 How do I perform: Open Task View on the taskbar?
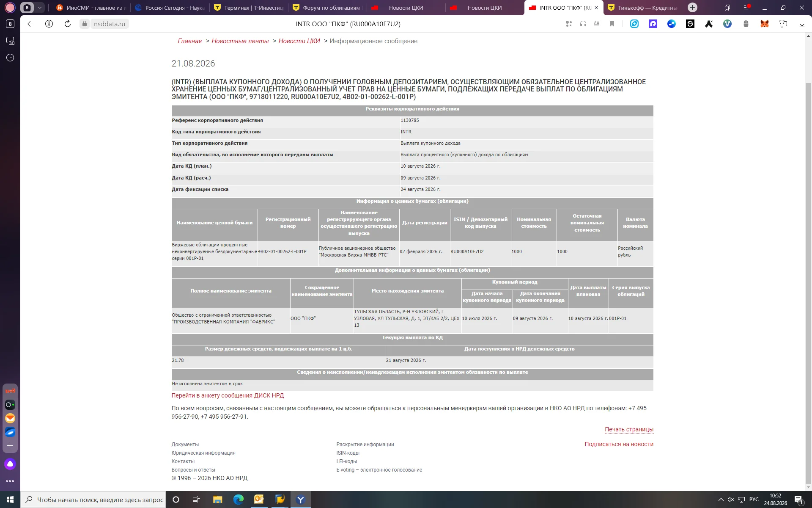pyautogui.click(x=196, y=500)
